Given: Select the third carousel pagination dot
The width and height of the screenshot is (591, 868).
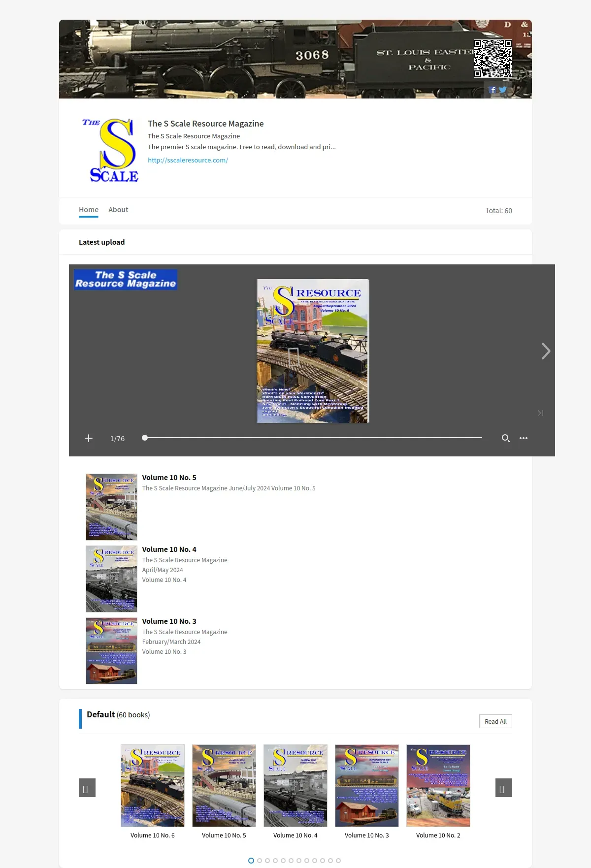Looking at the screenshot, I should click(267, 861).
